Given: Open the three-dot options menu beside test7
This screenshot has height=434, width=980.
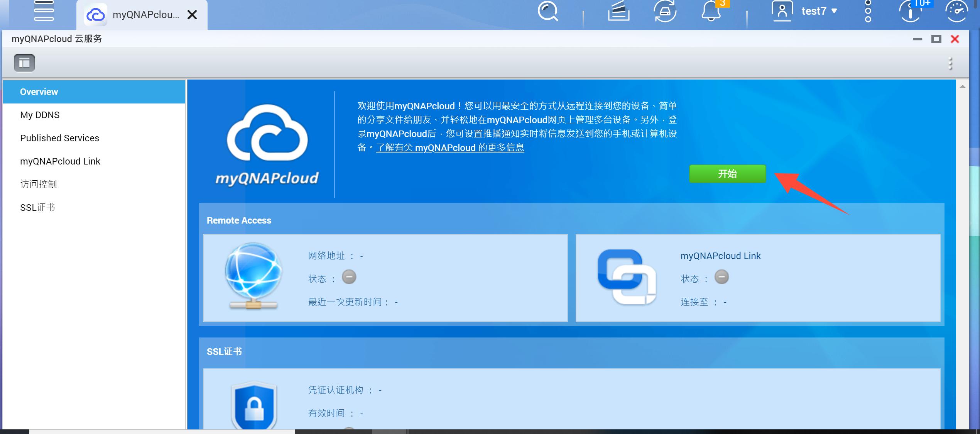Looking at the screenshot, I should [868, 11].
